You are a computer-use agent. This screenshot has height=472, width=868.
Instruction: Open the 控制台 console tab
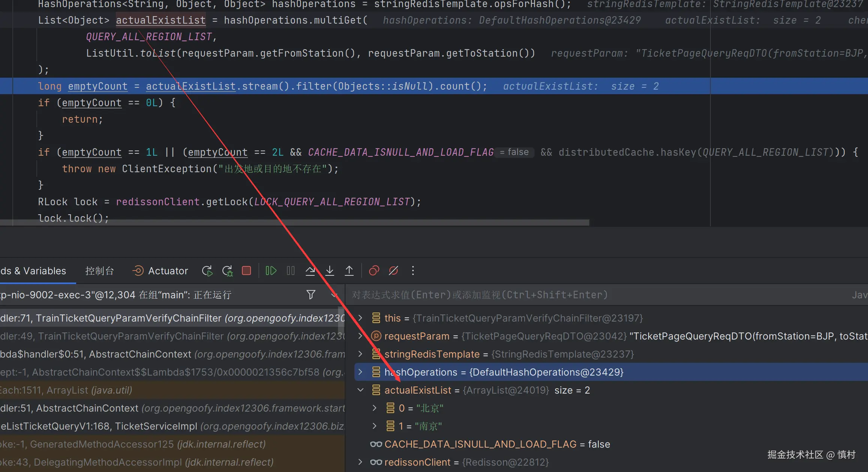99,271
